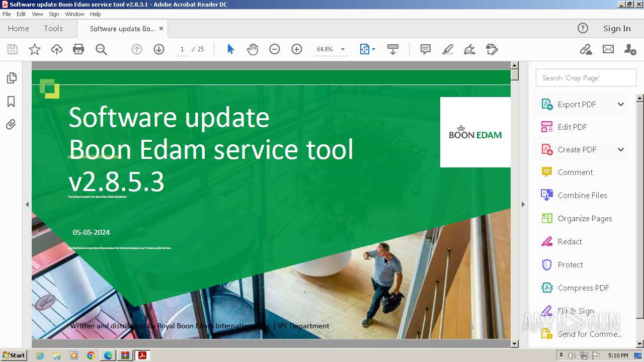
Task: Open the Combine Files tool
Action: coord(582,196)
